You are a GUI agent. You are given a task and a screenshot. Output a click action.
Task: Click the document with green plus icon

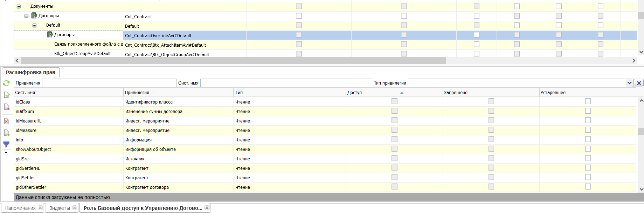tap(6, 133)
